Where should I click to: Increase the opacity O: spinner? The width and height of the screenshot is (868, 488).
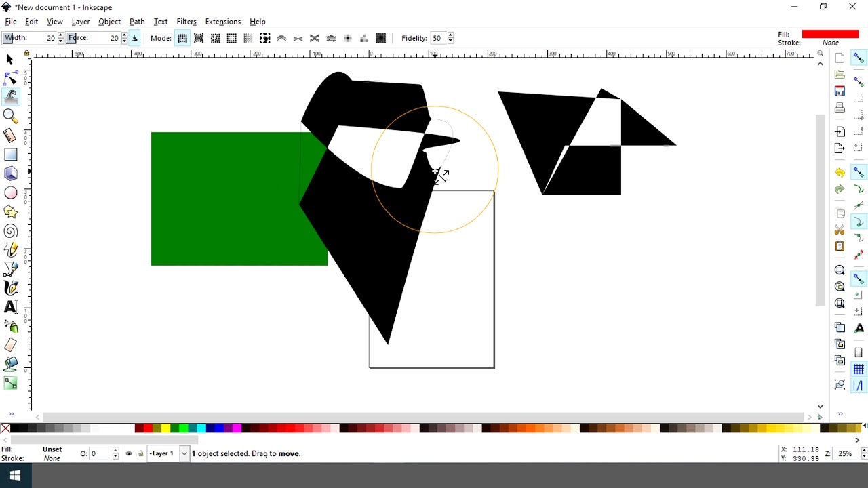[x=115, y=451]
